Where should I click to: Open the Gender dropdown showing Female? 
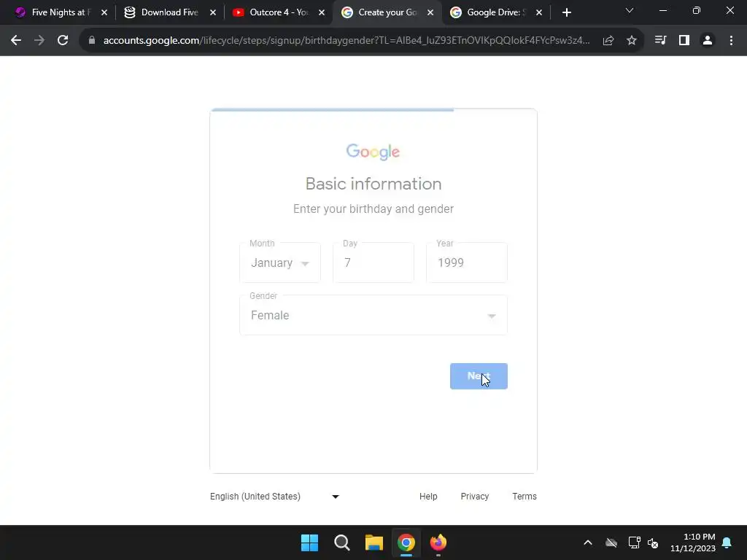(373, 315)
